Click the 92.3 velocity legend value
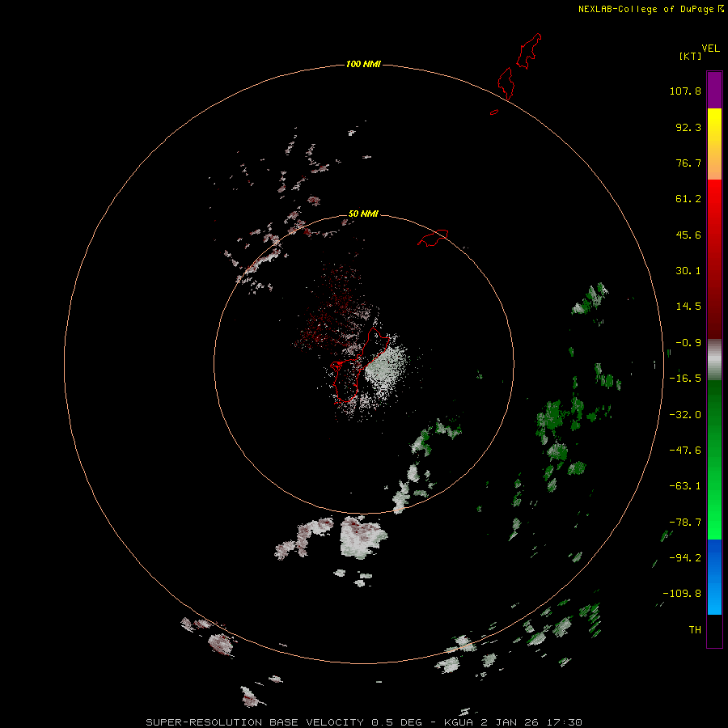 click(x=688, y=127)
